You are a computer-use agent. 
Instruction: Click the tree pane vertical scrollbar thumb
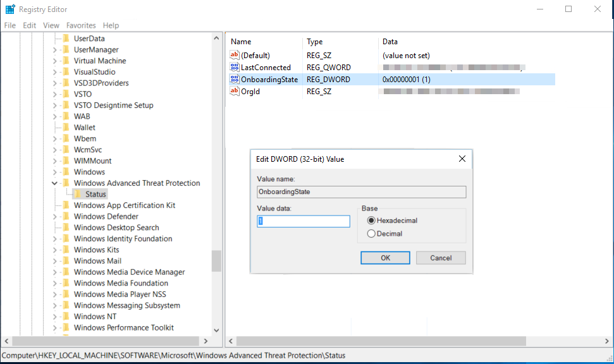point(216,260)
